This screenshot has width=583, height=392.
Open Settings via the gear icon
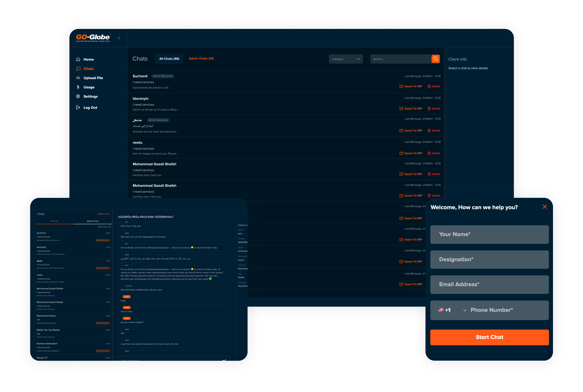78,96
